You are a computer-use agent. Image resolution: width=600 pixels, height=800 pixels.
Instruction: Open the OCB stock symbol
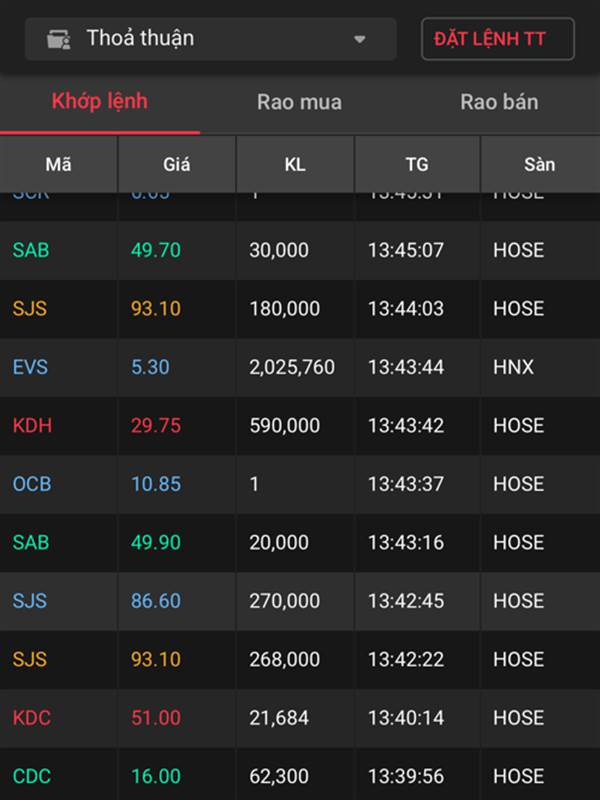coord(32,484)
